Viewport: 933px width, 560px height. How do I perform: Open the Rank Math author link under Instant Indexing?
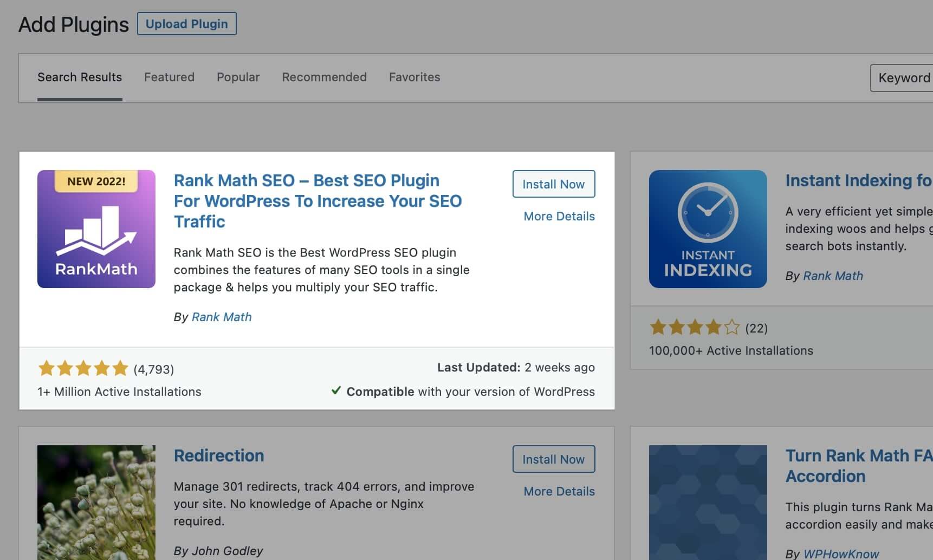[833, 276]
